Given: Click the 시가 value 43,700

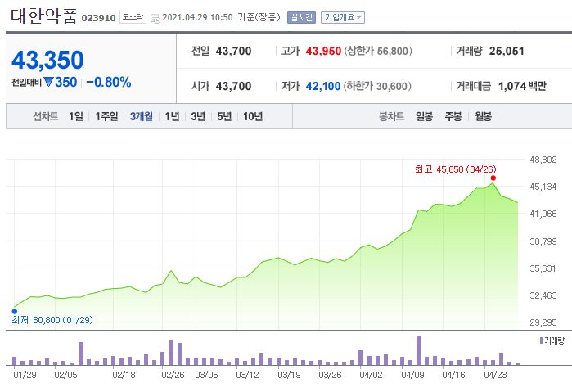Looking at the screenshot, I should tap(233, 86).
